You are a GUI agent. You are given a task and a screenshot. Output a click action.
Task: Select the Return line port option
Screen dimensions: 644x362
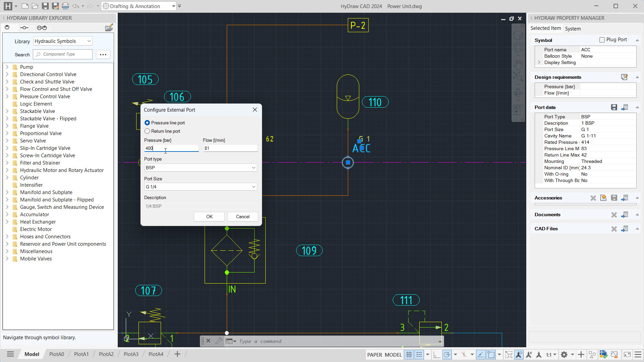[x=147, y=131]
